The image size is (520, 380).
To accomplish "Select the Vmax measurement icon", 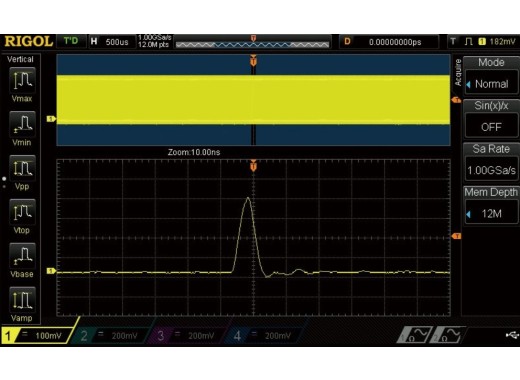I will tap(22, 80).
